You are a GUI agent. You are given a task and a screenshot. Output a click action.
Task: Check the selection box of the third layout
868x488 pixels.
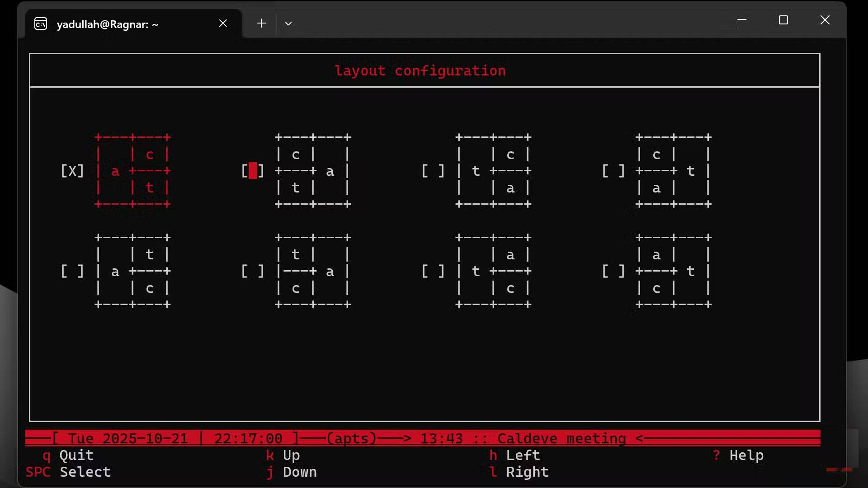(x=433, y=171)
